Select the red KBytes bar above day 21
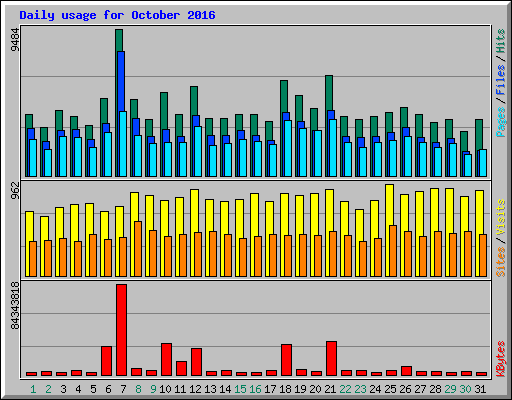This screenshot has width=512, height=400. (332, 358)
